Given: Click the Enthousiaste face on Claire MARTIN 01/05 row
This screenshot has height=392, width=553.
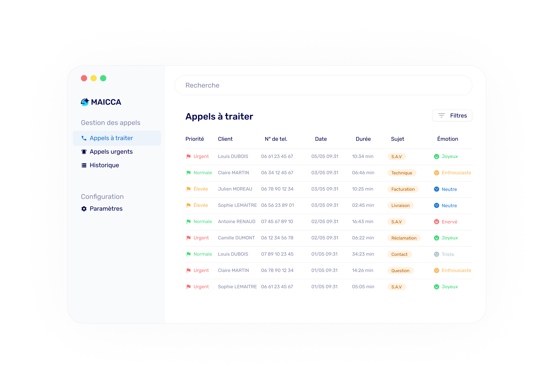Looking at the screenshot, I should [x=436, y=271].
